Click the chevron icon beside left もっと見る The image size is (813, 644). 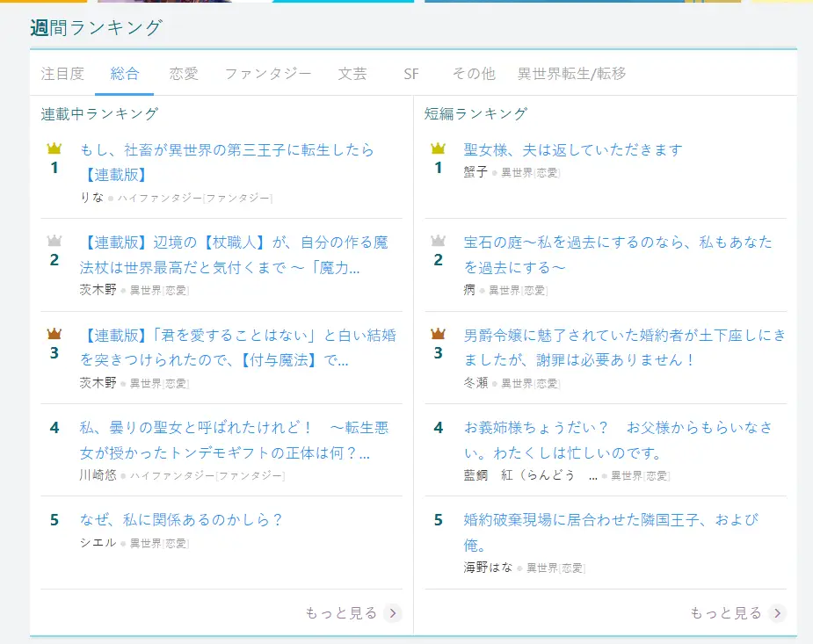393,612
